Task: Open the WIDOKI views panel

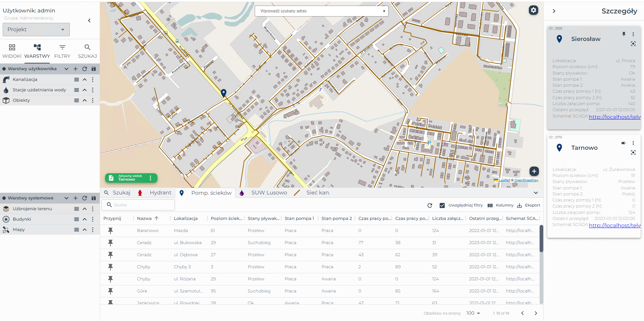Action: click(x=12, y=51)
